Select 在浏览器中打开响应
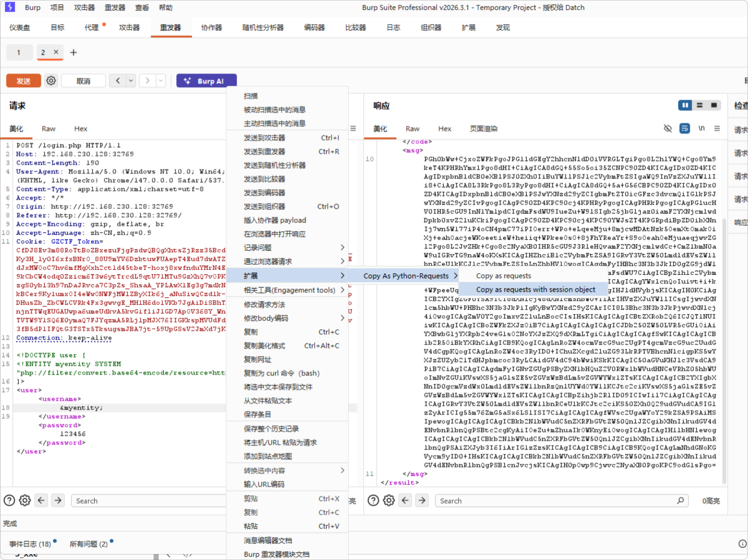Image resolution: width=748 pixels, height=560 pixels. tap(287, 234)
